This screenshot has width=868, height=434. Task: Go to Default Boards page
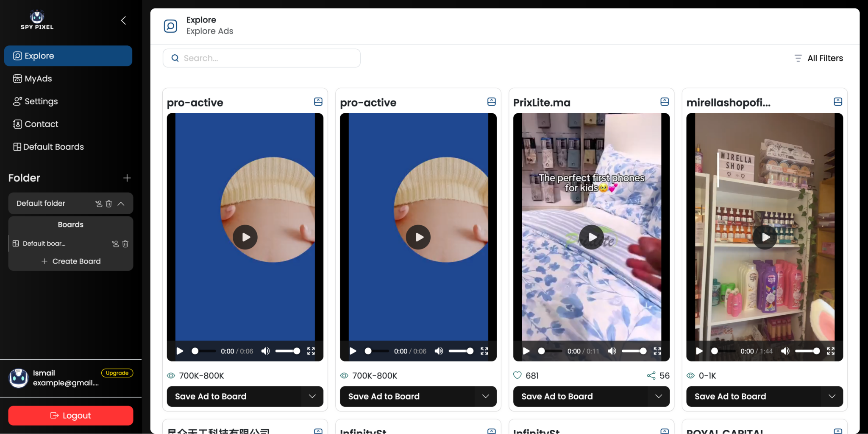point(53,147)
